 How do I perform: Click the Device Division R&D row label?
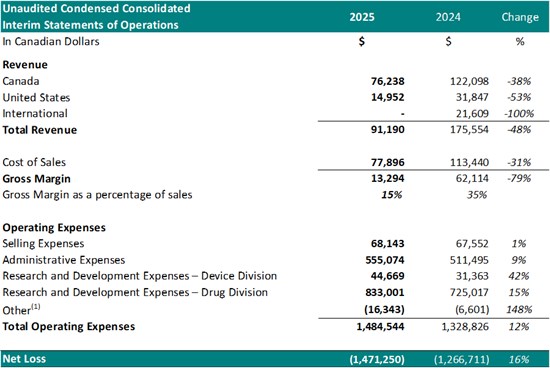click(140, 276)
